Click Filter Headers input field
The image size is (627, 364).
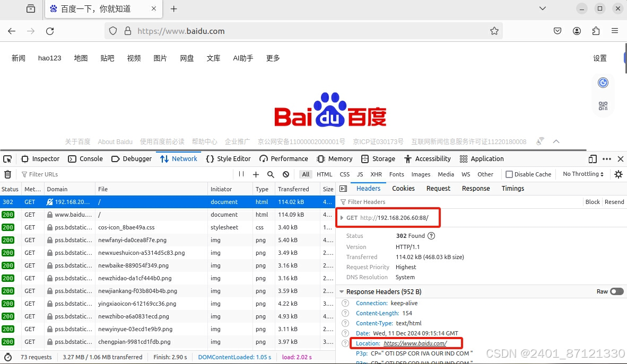click(460, 202)
